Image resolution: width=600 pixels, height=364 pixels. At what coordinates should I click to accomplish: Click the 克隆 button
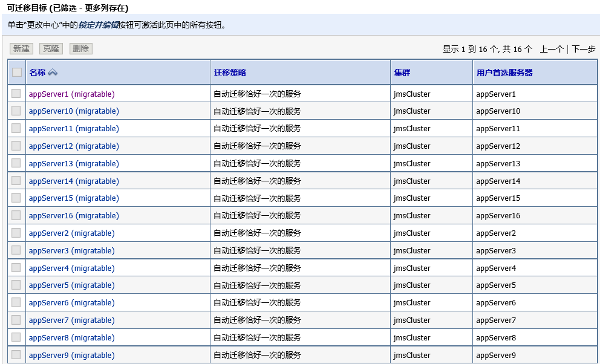pyautogui.click(x=51, y=48)
